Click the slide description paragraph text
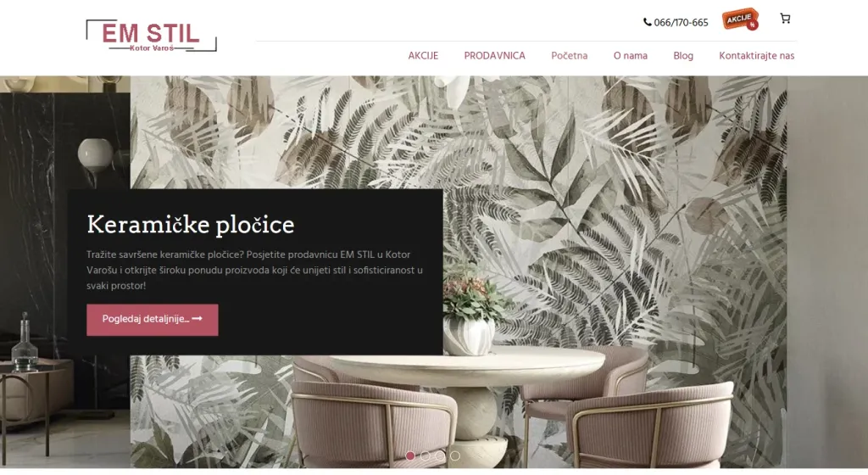The height and width of the screenshot is (475, 868). (254, 271)
